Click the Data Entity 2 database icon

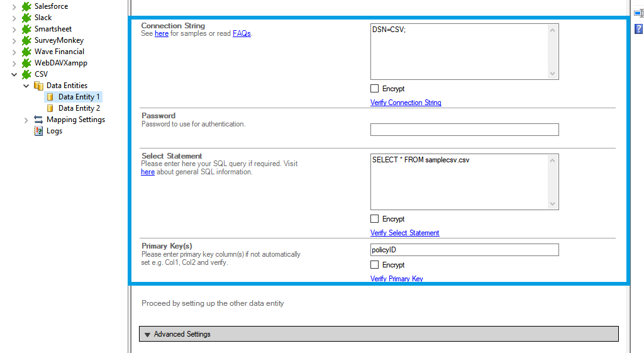[x=50, y=108]
